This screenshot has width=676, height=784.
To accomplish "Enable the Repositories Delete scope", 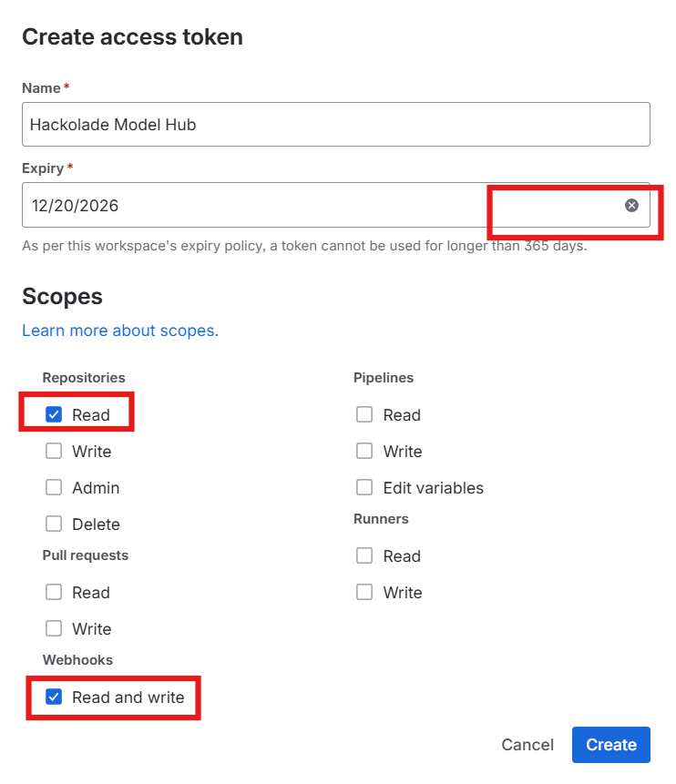I will pos(53,524).
